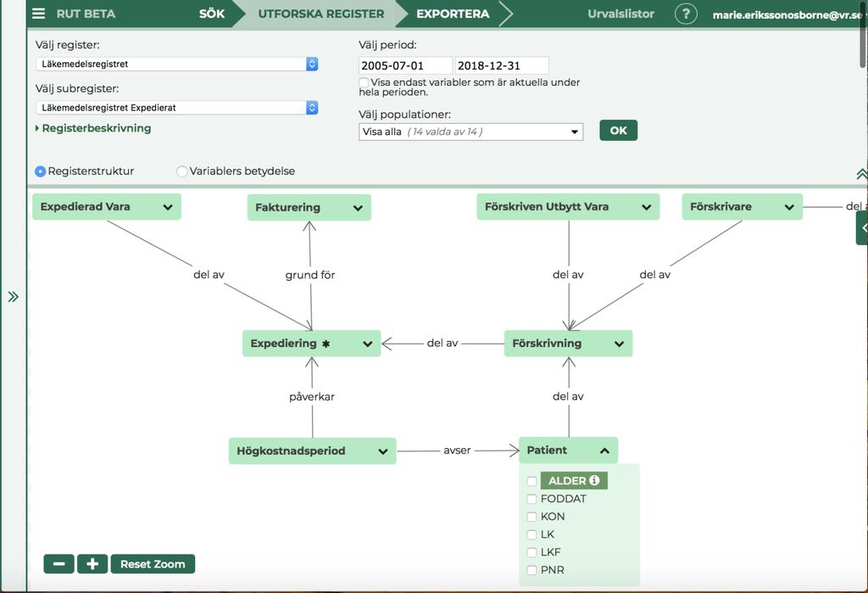
Task: Click the OK button
Action: (x=618, y=131)
